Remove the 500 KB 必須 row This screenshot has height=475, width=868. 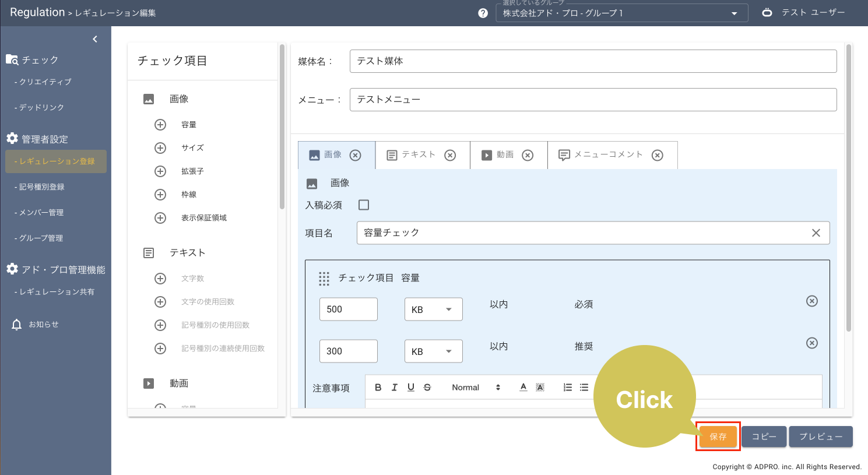click(811, 301)
